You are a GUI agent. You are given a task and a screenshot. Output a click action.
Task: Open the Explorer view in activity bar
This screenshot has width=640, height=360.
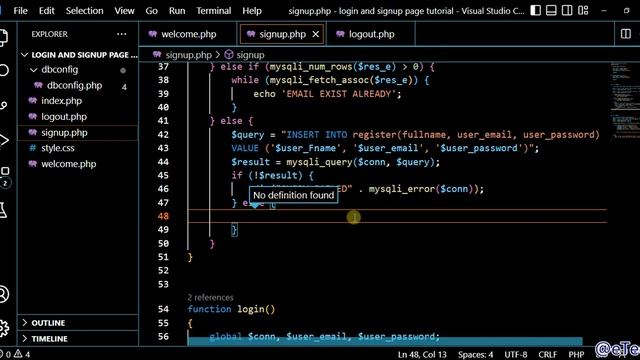(3, 38)
